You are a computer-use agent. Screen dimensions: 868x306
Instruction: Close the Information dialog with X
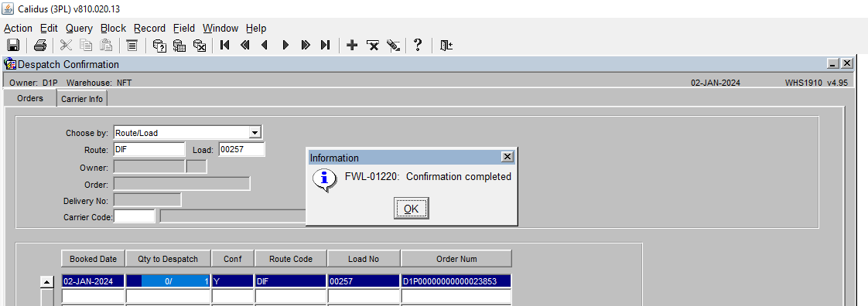pos(507,157)
